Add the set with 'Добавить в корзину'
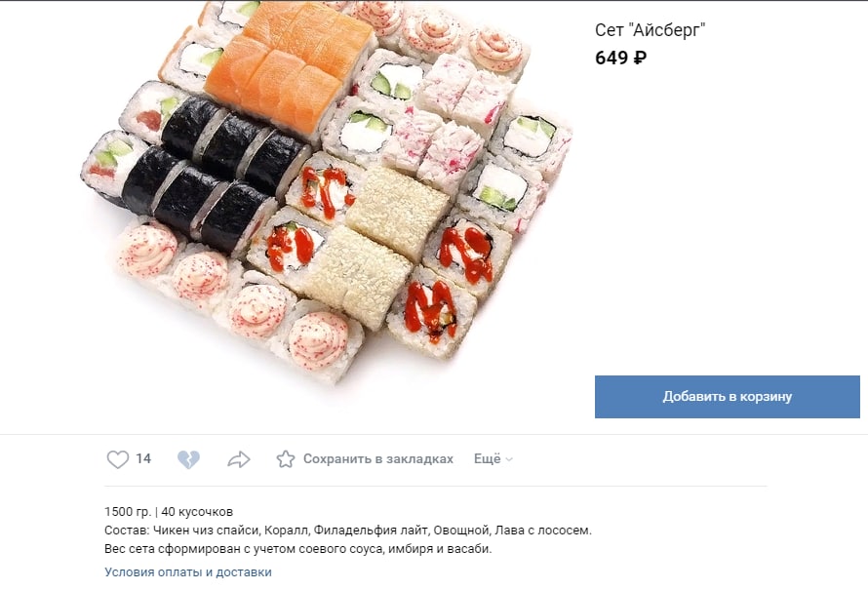The width and height of the screenshot is (868, 590). coord(727,397)
